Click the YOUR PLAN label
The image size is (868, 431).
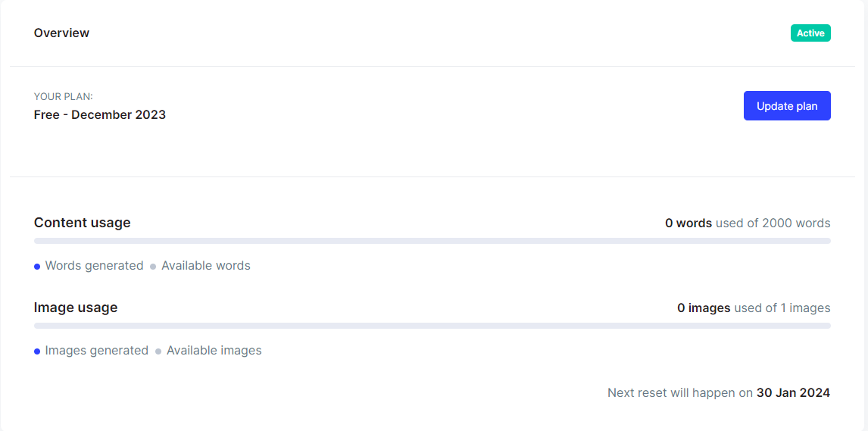(63, 97)
